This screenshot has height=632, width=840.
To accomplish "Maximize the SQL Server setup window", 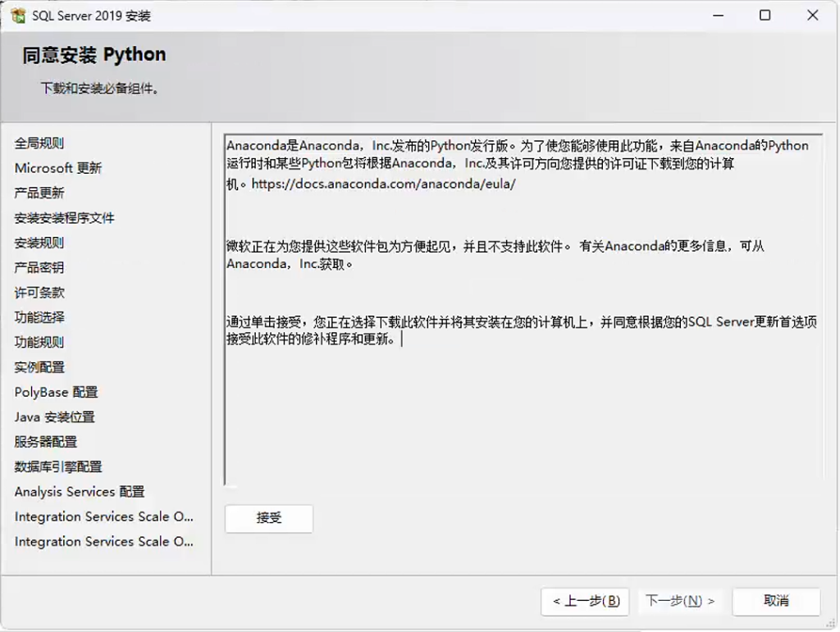I will click(765, 16).
